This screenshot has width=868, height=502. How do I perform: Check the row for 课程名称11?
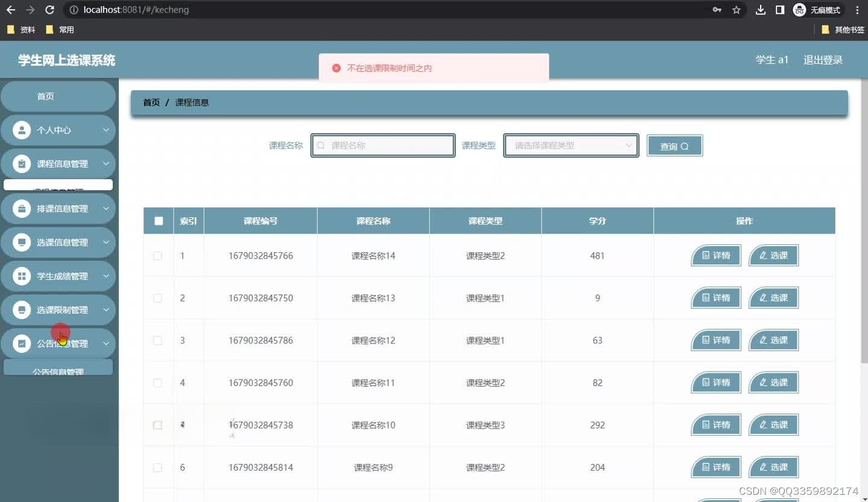click(x=157, y=383)
